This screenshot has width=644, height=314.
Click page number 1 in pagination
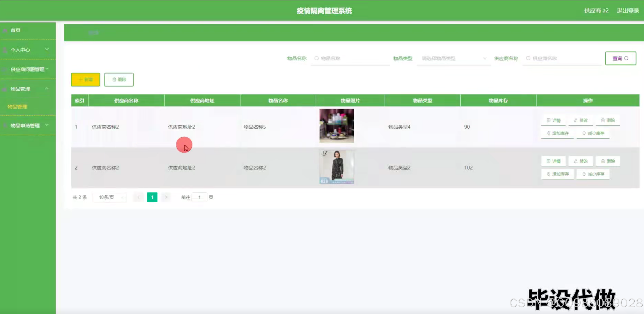152,197
